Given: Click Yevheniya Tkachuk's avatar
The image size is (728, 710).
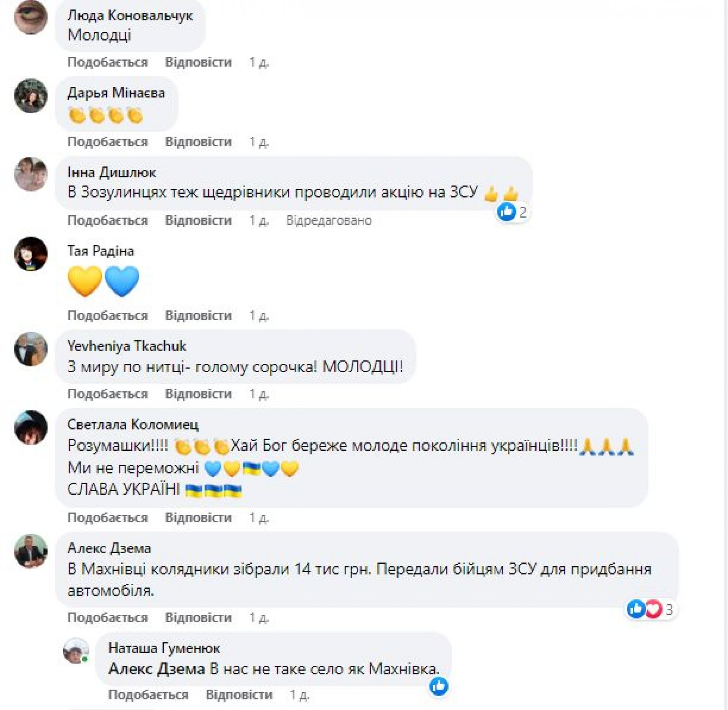Looking at the screenshot, I should [31, 349].
